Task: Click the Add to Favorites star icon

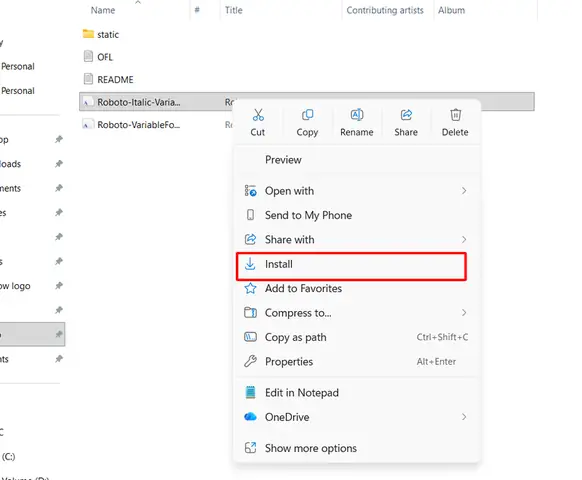Action: coord(250,288)
